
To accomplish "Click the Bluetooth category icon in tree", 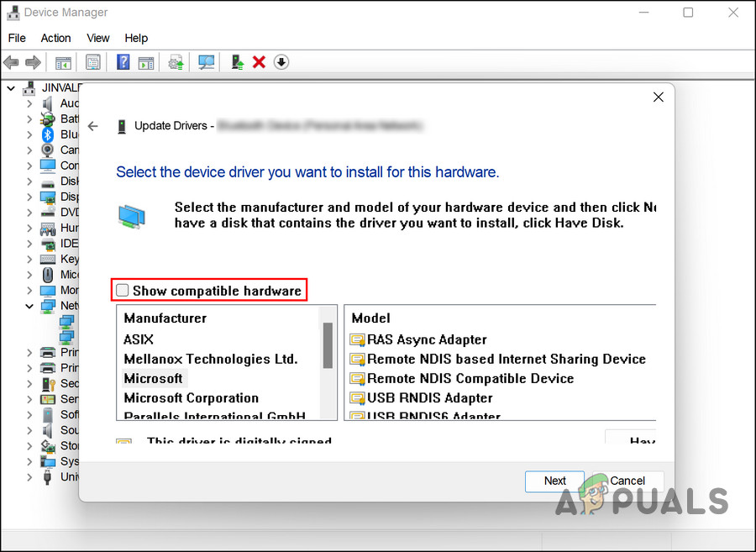I will pos(48,134).
